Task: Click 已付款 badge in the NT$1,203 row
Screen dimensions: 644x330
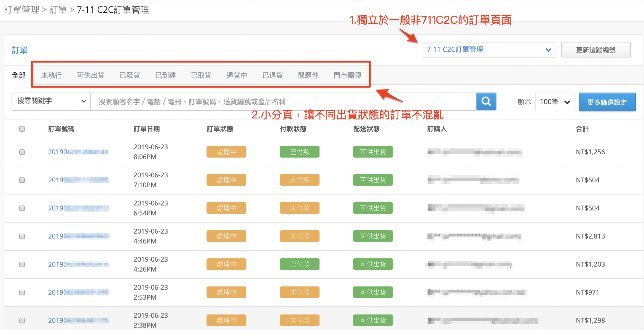Action: click(300, 264)
